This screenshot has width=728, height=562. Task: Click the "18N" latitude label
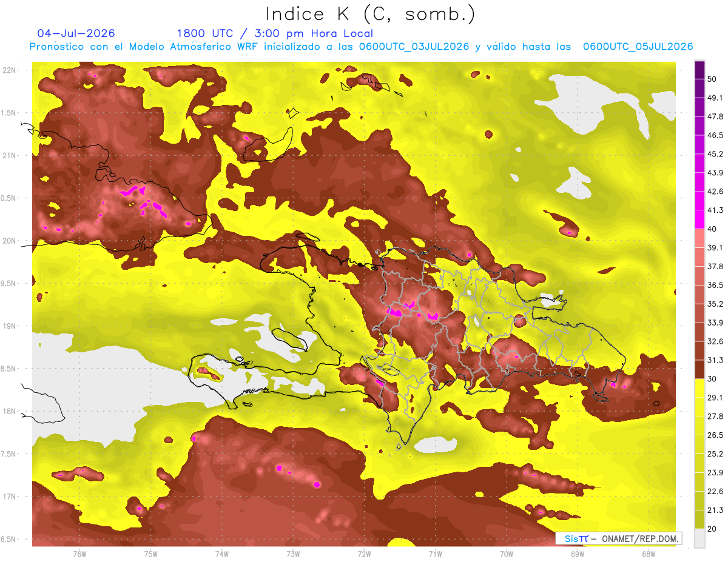click(10, 411)
